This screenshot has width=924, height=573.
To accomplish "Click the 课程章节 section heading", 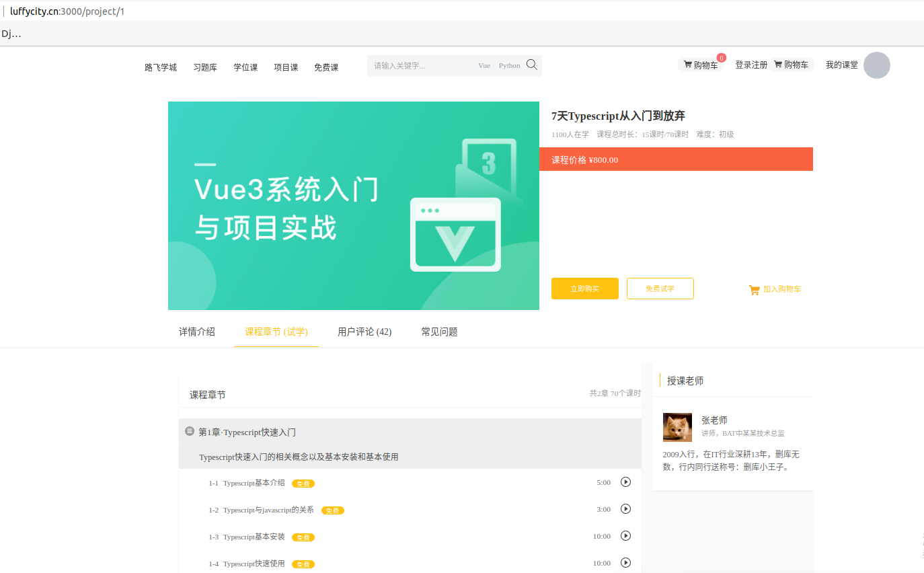I will point(208,395).
